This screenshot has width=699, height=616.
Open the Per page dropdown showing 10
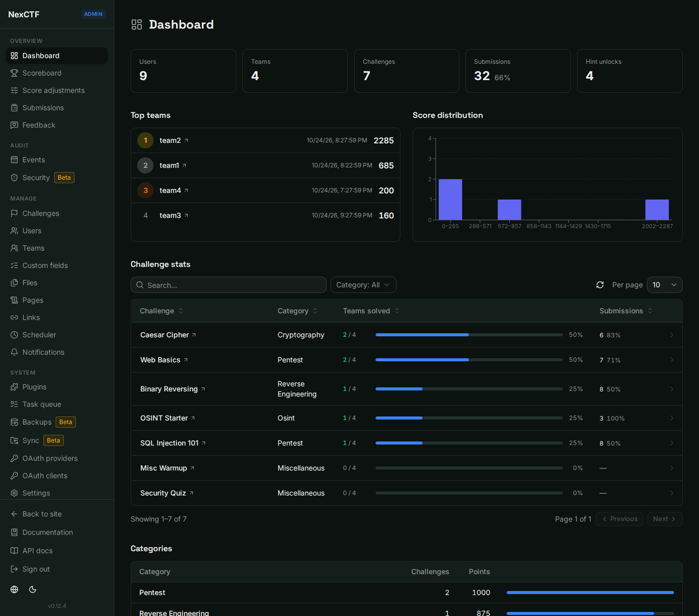(x=665, y=285)
